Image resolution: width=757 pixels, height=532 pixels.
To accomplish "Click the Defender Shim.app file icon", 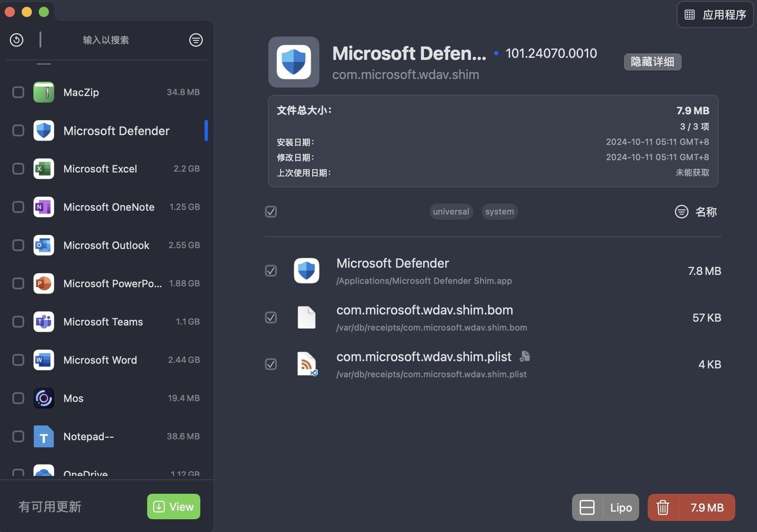I will [307, 271].
